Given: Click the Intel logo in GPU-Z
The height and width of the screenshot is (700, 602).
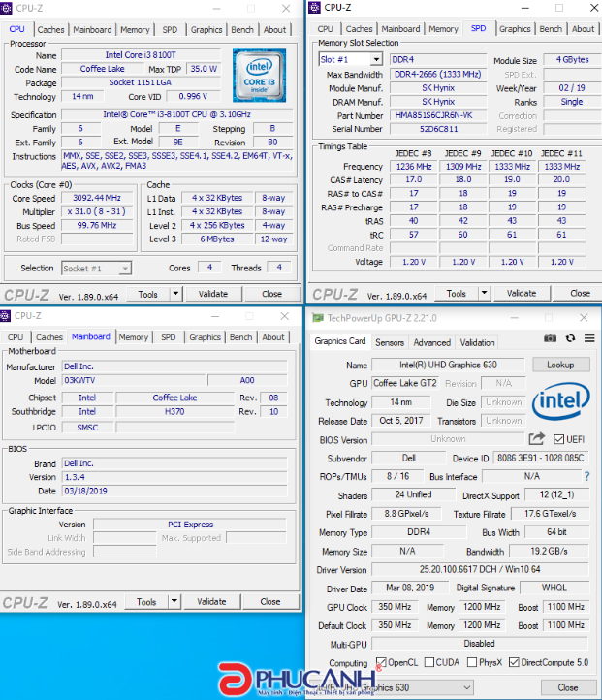Looking at the screenshot, I should coord(561,400).
